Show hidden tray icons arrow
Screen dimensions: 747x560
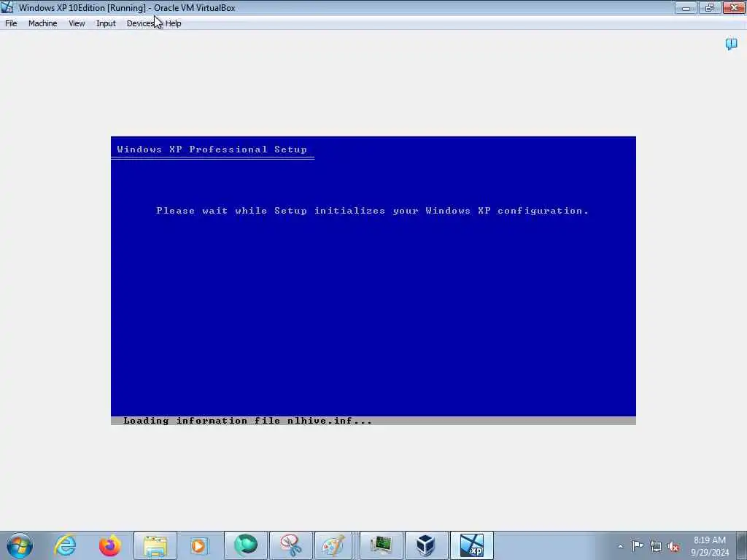pyautogui.click(x=620, y=546)
